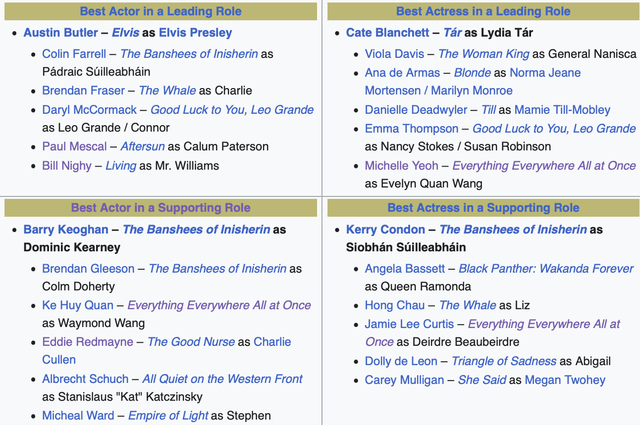Open the Best Actor in a Supporting Role link
Image resolution: width=640 pixels, height=425 pixels.
(x=160, y=208)
